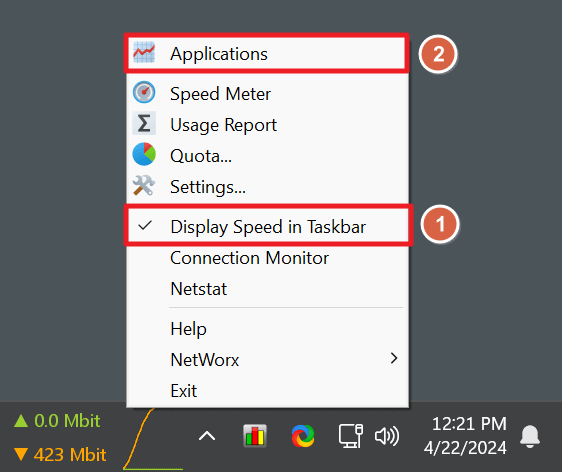Click the NetWorx bar chart tray icon
The image size is (562, 472).
coord(255,436)
